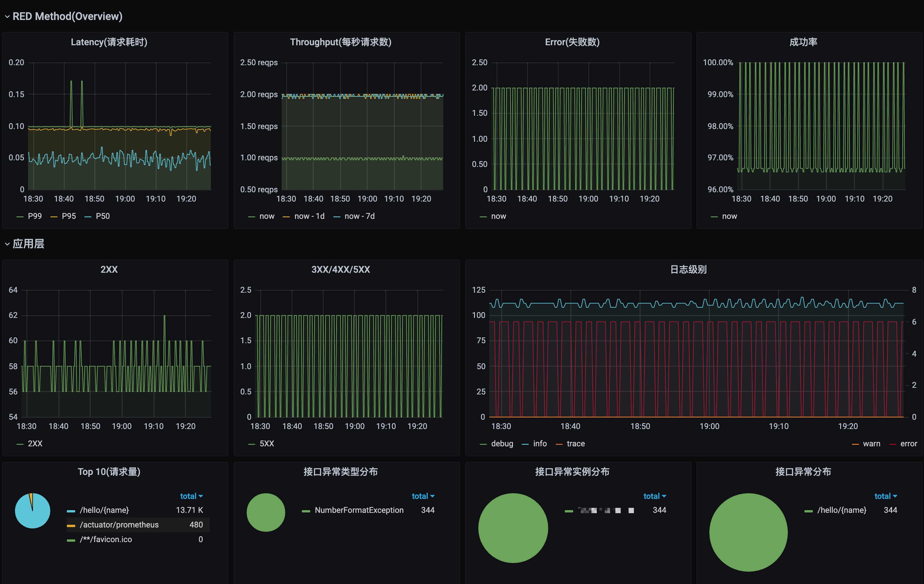The height and width of the screenshot is (584, 924).
Task: Click P95 color swatch in Latency legend
Action: tap(54, 217)
